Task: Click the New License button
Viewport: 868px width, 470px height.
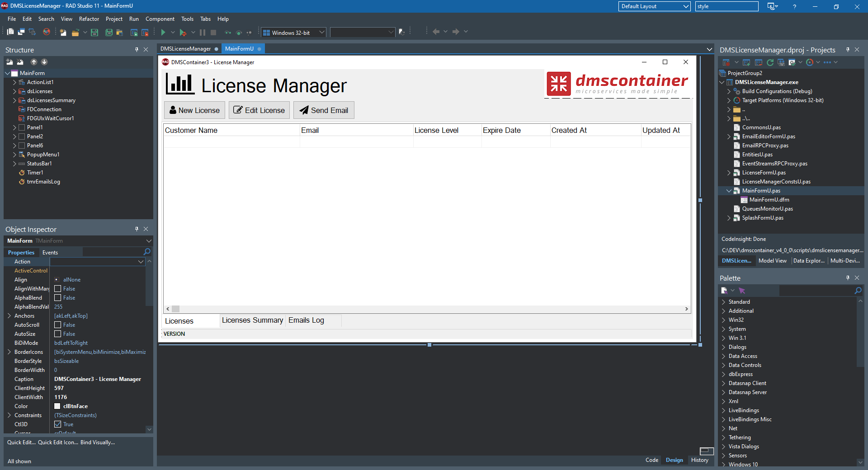Action: [194, 110]
